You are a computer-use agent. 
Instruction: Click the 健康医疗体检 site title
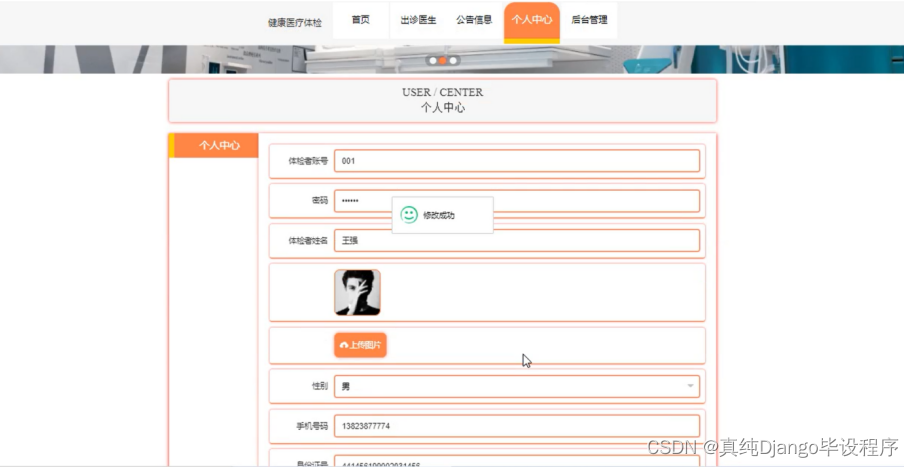(x=294, y=23)
